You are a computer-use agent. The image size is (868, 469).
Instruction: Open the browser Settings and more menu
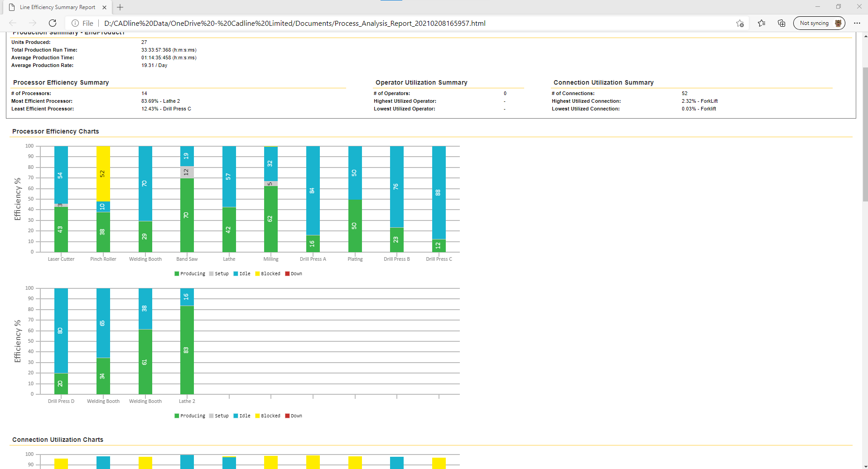[857, 23]
